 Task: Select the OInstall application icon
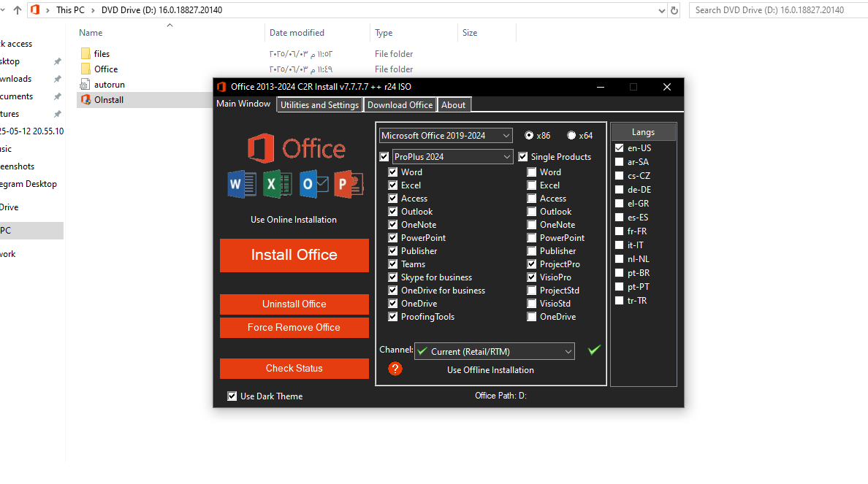tap(85, 100)
